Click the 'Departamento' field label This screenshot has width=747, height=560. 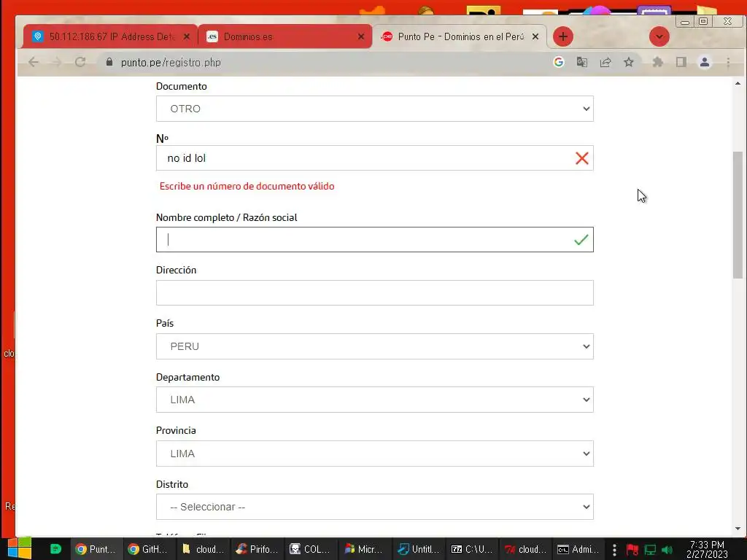pos(187,377)
